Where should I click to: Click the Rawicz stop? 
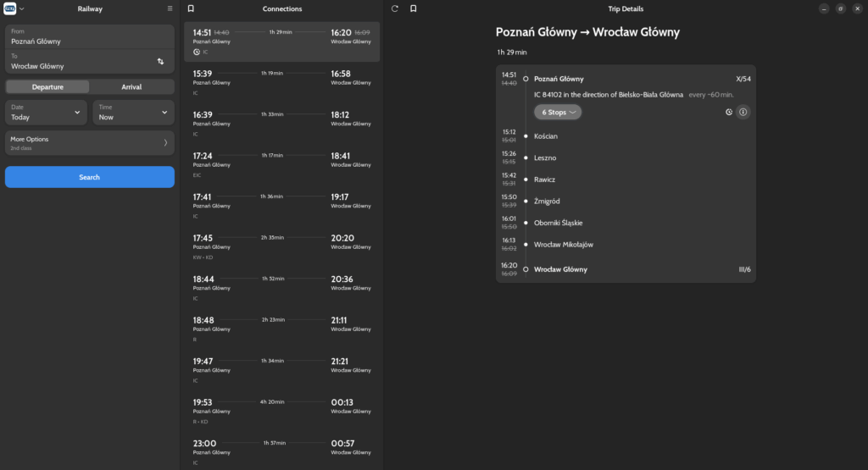click(544, 180)
